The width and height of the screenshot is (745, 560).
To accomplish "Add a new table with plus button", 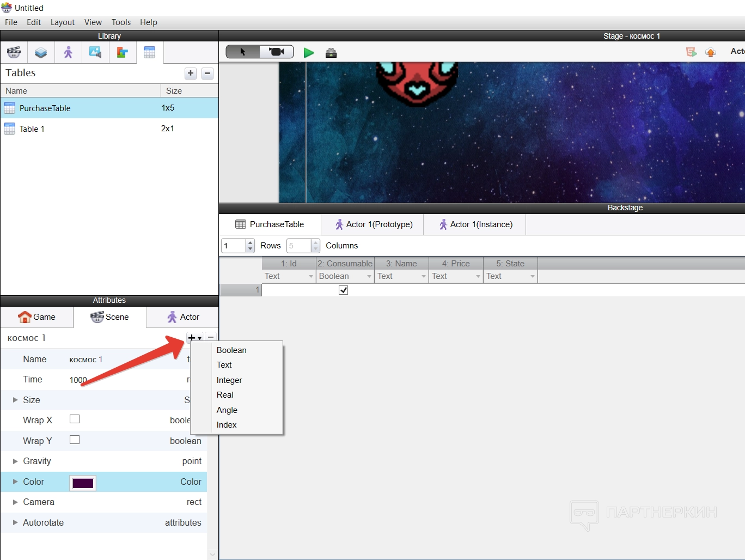I will pyautogui.click(x=191, y=74).
